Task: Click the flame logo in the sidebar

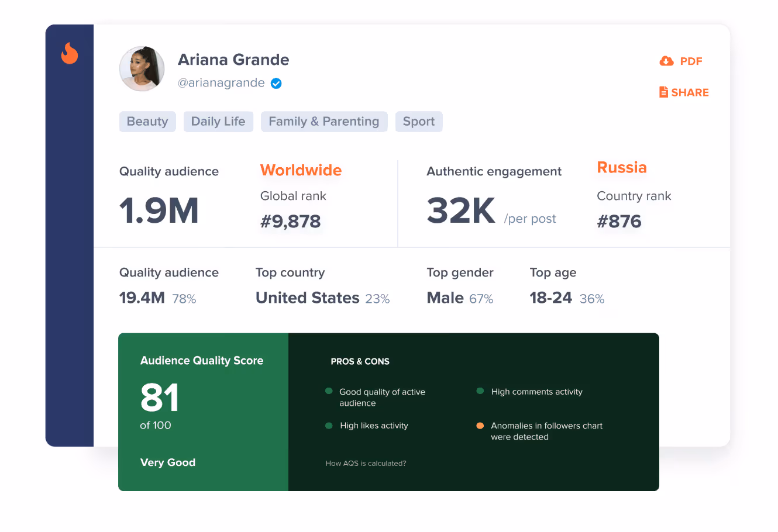Action: tap(70, 53)
